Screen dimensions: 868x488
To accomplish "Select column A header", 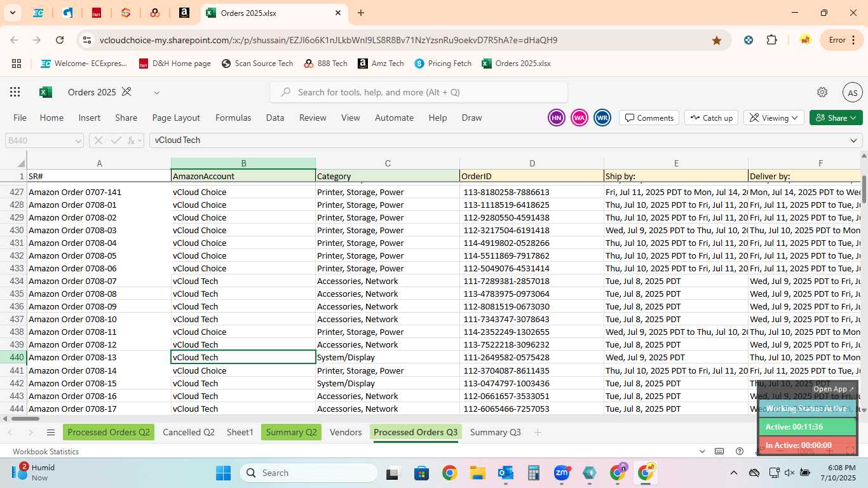I will pos(99,163).
